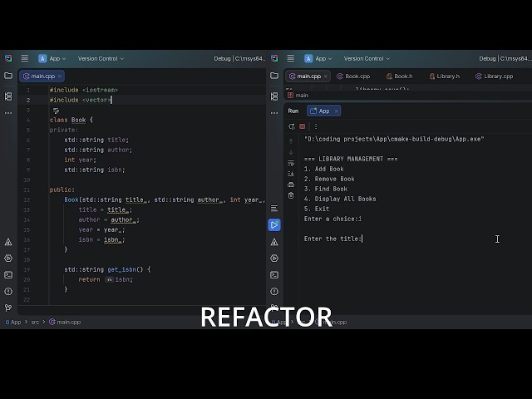The width and height of the screenshot is (532, 399).
Task: Open the Structure tool window in the right window
Action: (274, 96)
